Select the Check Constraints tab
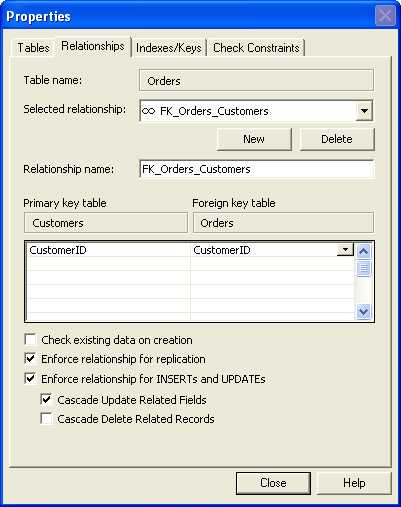Viewport: 401px width, 507px height. (x=256, y=48)
